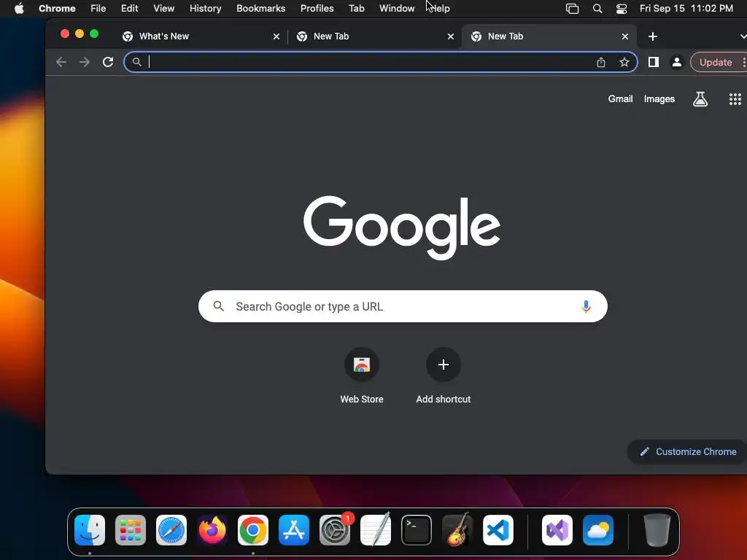Go back using the back arrow
Viewport: 747px width, 560px height.
coord(61,62)
